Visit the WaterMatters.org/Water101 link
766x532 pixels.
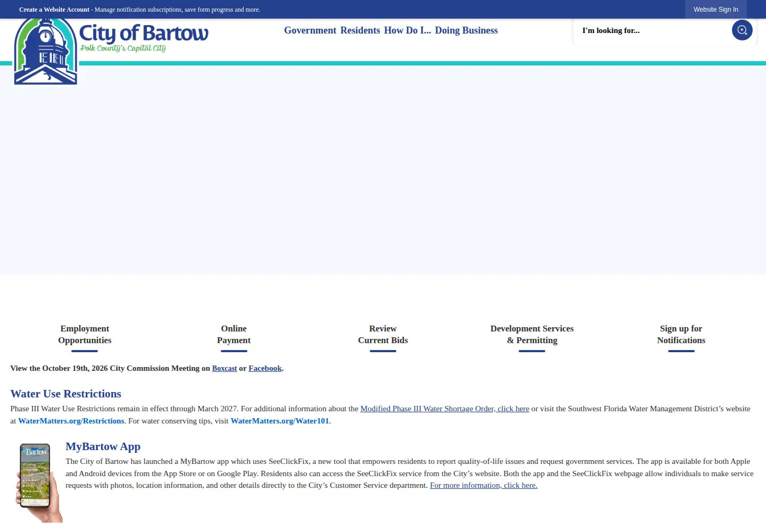pos(280,421)
